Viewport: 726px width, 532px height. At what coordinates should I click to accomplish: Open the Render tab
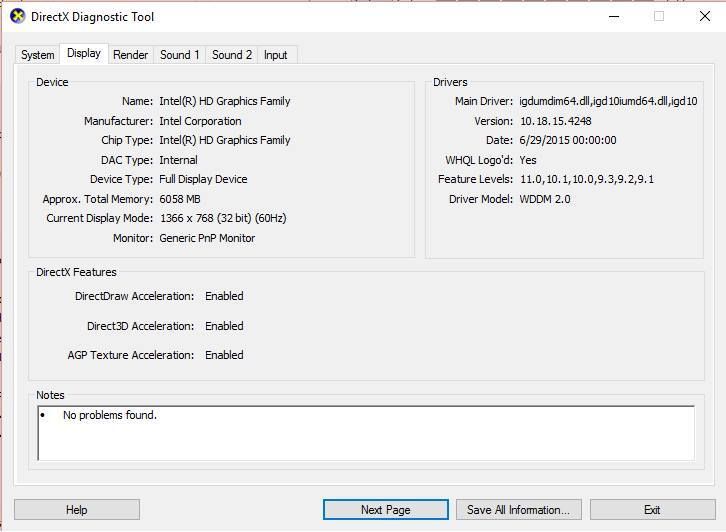tap(131, 55)
